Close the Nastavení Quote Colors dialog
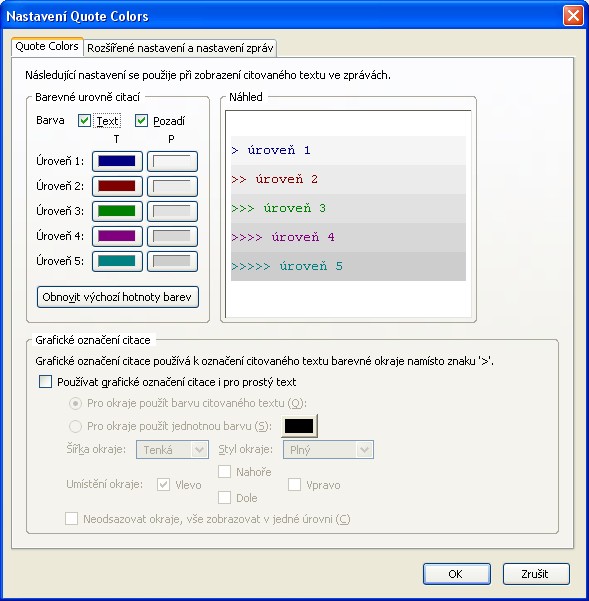The width and height of the screenshot is (589, 601). pyautogui.click(x=573, y=16)
